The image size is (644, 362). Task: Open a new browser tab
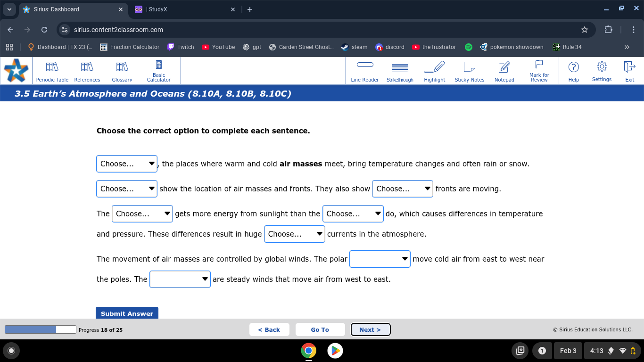tap(250, 9)
